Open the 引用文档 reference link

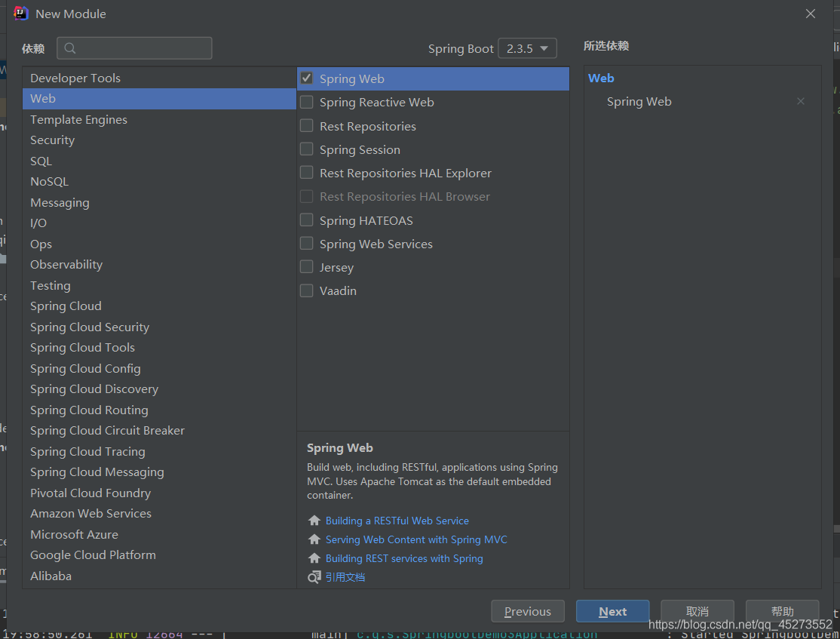[x=345, y=577]
